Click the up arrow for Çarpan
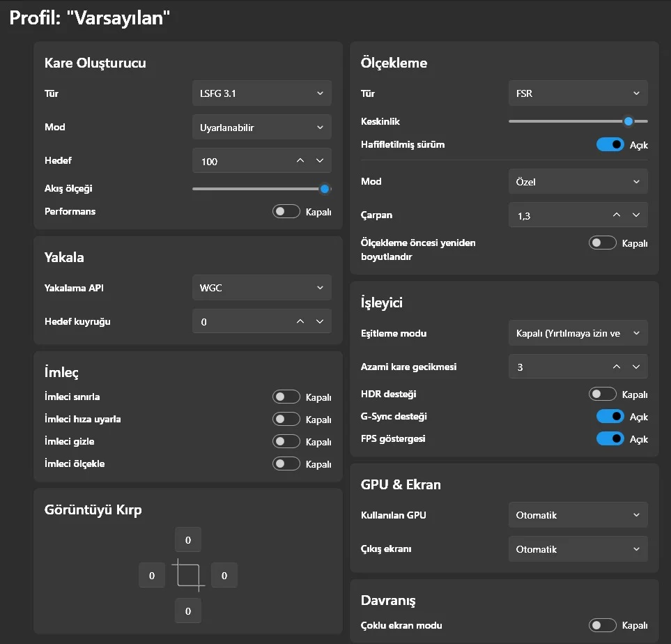This screenshot has width=671, height=644. point(617,215)
